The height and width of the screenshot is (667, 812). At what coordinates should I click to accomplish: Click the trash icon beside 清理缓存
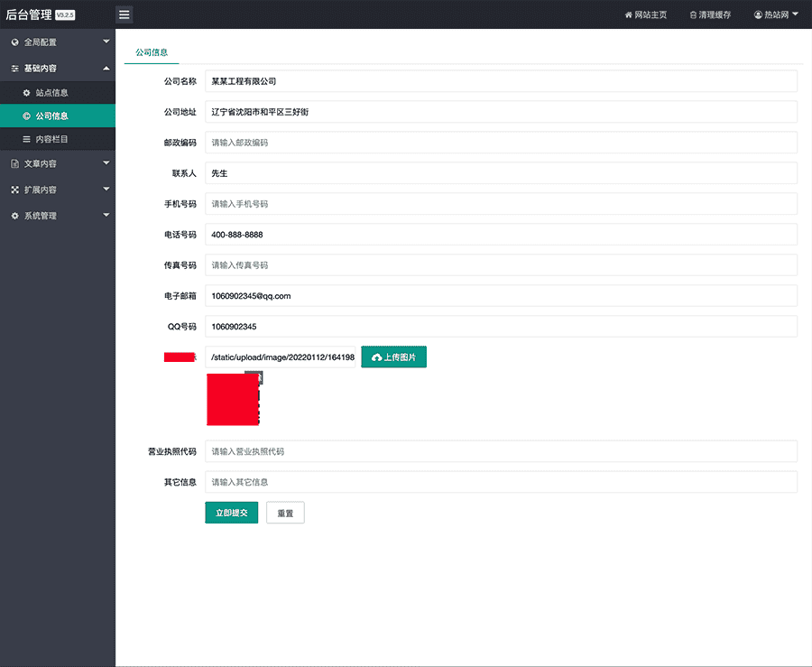pyautogui.click(x=693, y=15)
